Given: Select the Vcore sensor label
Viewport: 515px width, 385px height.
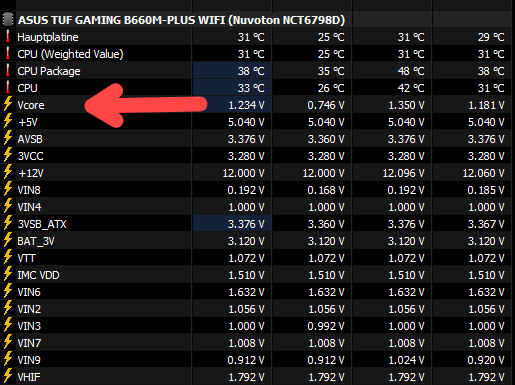Looking at the screenshot, I should pyautogui.click(x=31, y=105).
